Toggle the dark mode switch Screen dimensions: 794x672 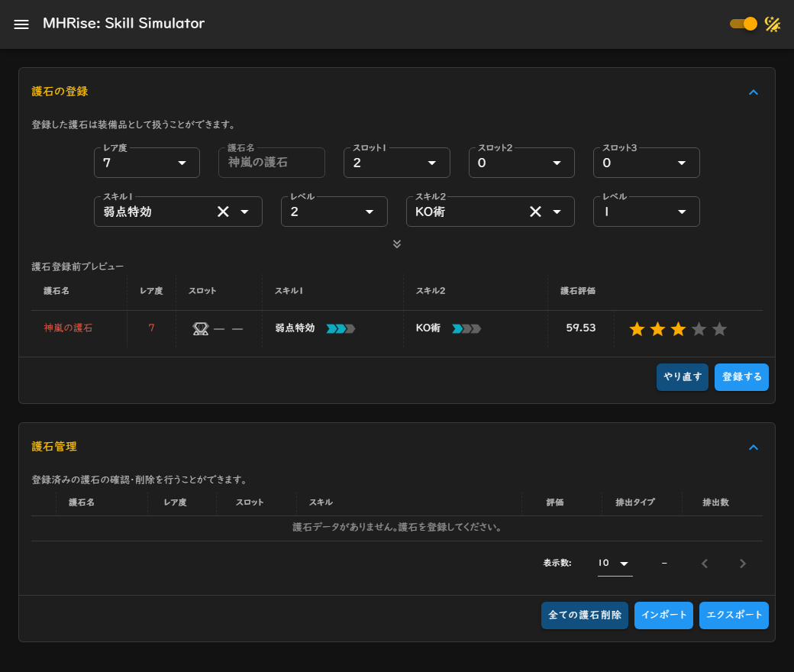(x=744, y=24)
